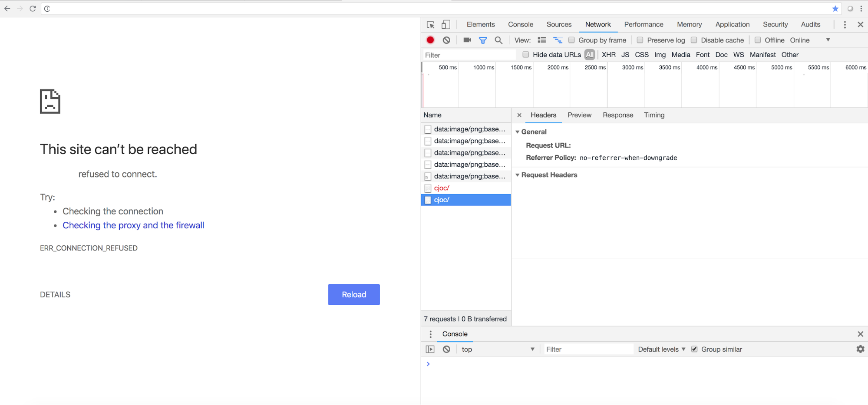Select the inspect element picker icon
The height and width of the screenshot is (405, 868).
click(431, 25)
